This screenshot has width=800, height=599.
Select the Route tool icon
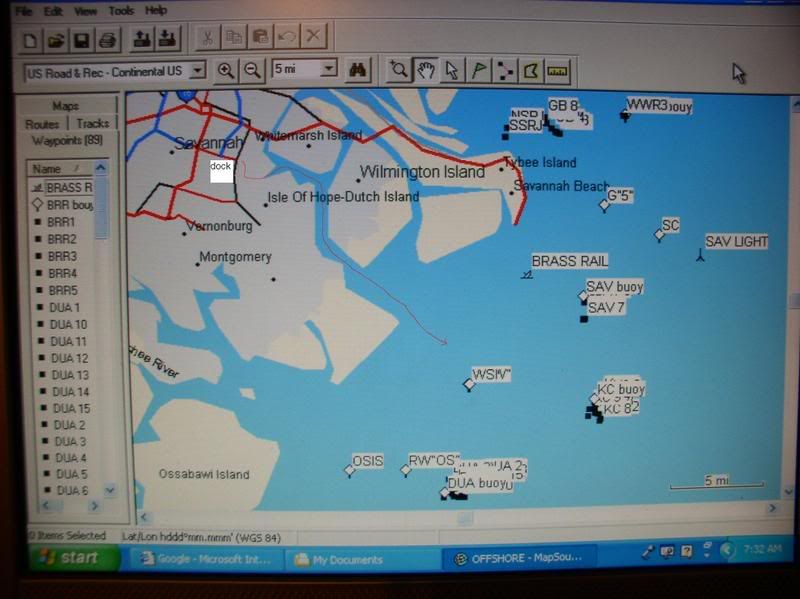(x=505, y=70)
